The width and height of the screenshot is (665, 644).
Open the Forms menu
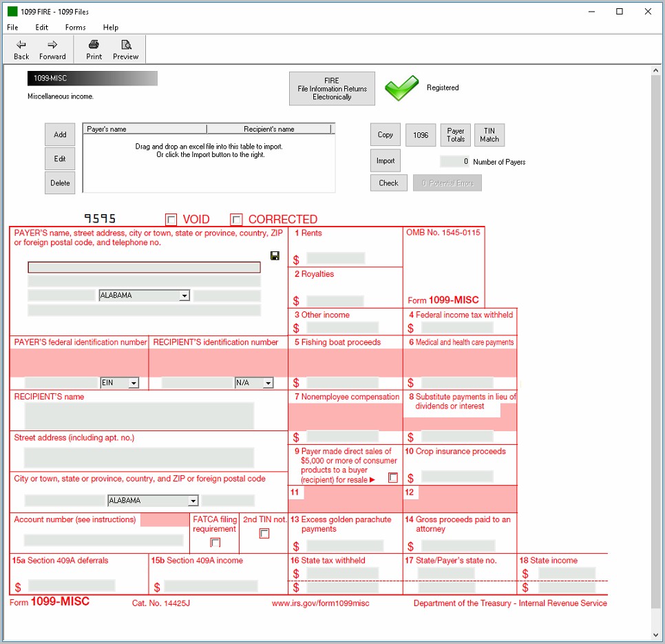tap(76, 28)
